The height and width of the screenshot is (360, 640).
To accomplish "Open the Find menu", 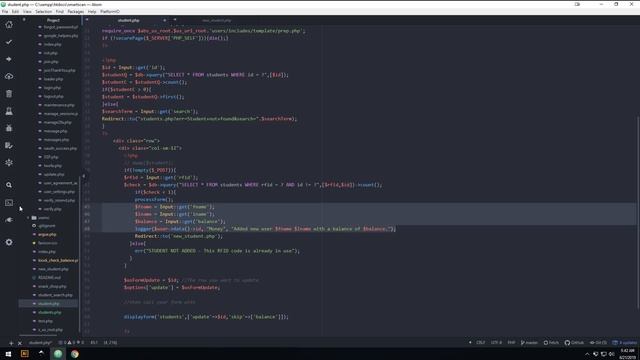I will click(x=60, y=11).
